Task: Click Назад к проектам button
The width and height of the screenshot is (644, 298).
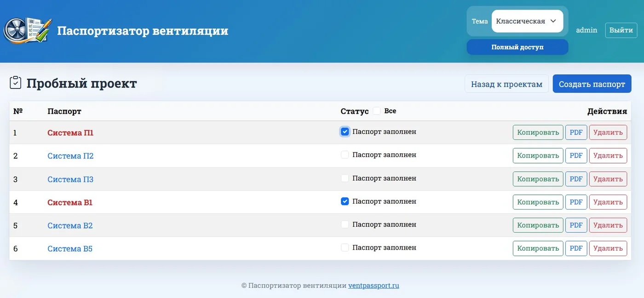Action: 506,84
